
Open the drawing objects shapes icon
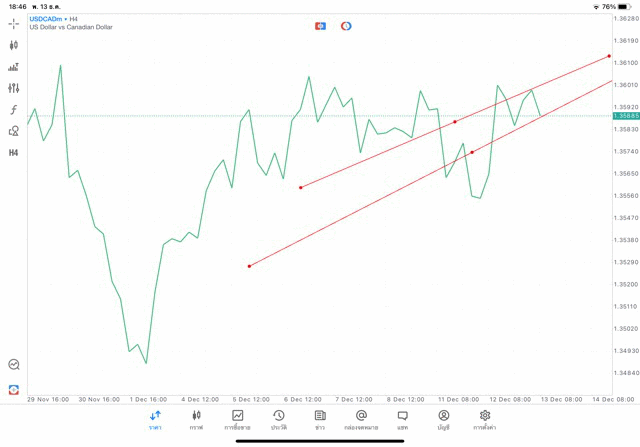click(14, 131)
